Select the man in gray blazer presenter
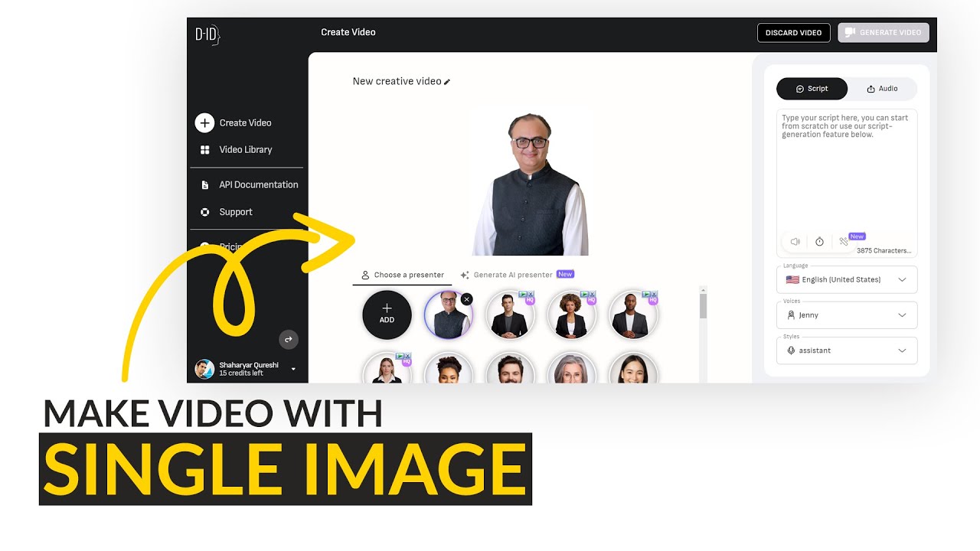Viewport: 980px width, 551px height. (633, 315)
